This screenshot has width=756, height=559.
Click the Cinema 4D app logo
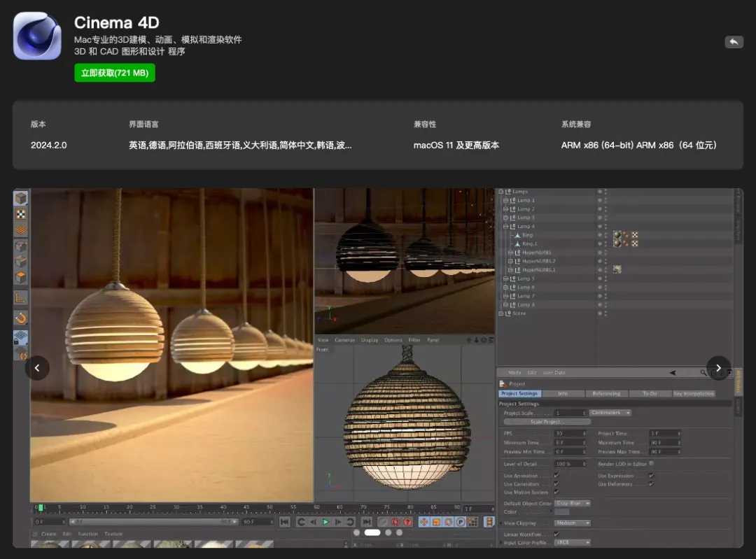(37, 36)
